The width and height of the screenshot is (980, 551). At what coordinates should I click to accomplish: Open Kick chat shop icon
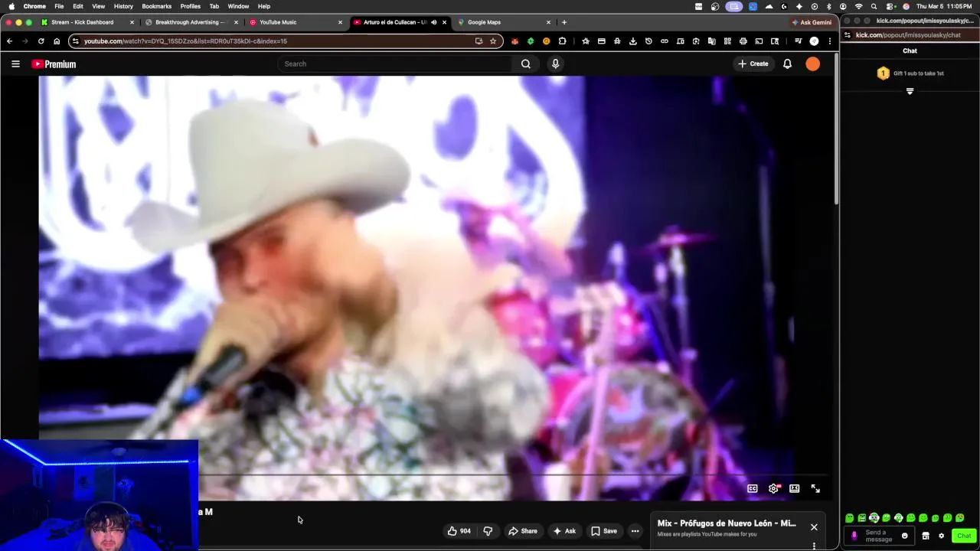926,536
